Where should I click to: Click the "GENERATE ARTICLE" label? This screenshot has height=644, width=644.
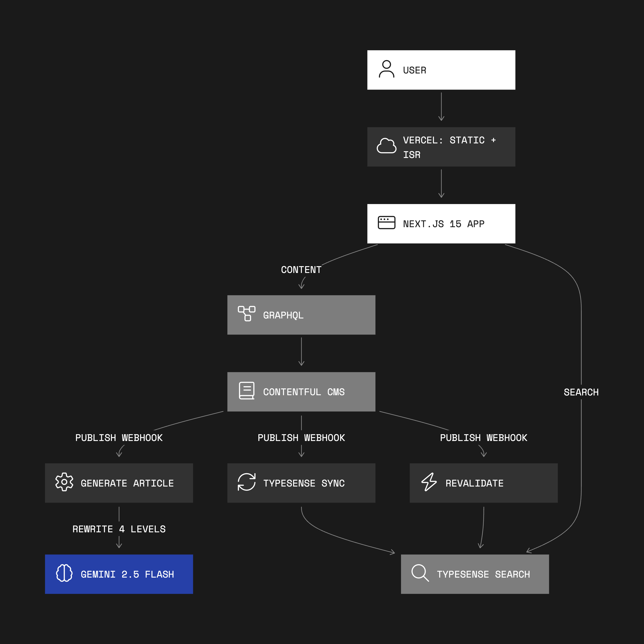tap(127, 483)
